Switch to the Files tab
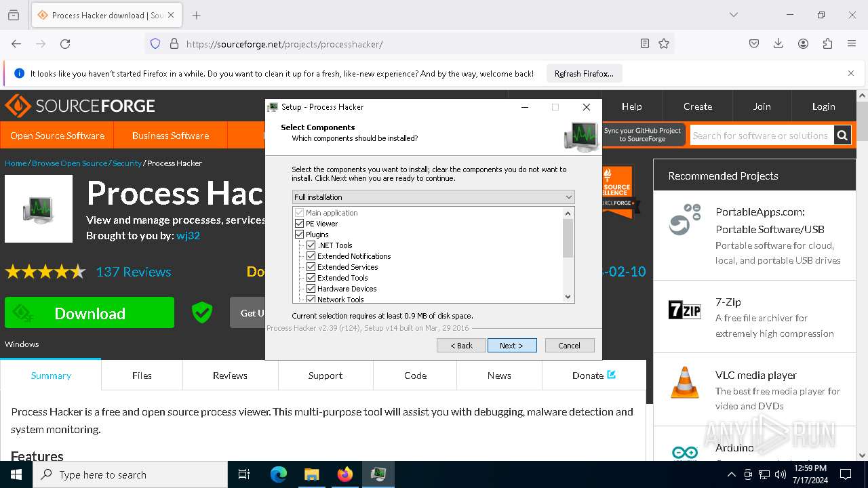The width and height of the screenshot is (868, 488). 142,375
